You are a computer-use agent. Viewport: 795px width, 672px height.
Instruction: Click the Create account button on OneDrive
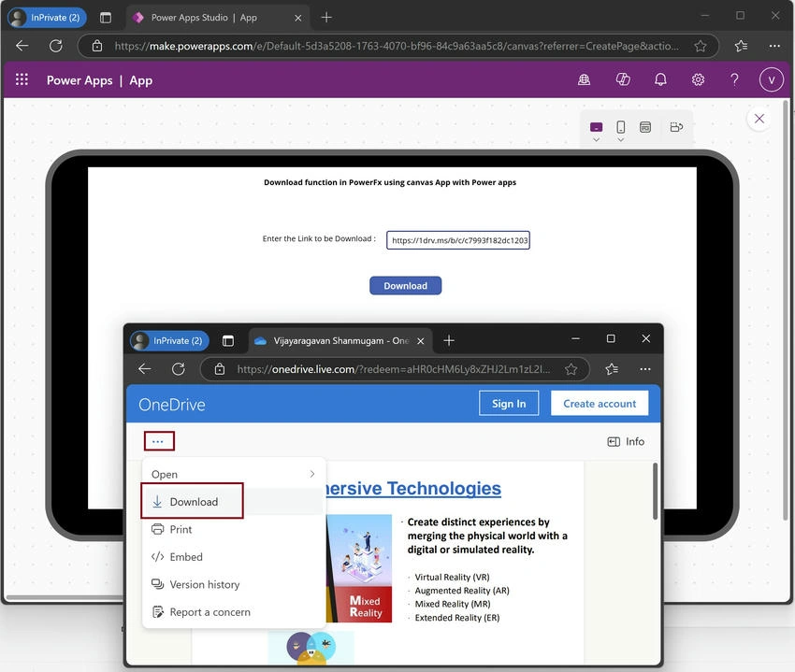(x=600, y=404)
